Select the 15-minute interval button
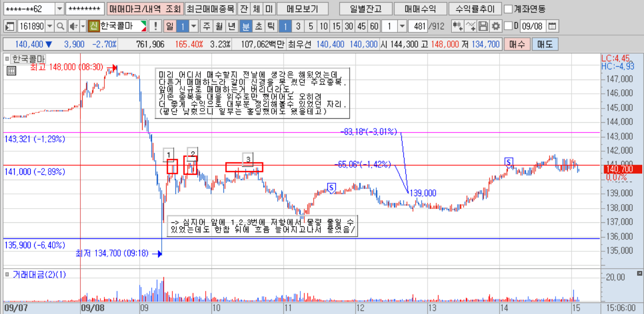This screenshot has width=644, height=314. click(x=336, y=26)
